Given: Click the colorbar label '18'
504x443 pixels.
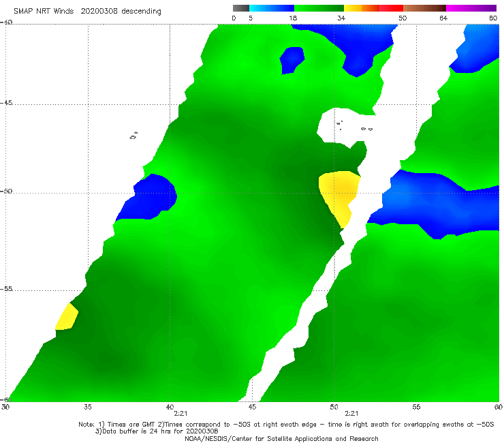Looking at the screenshot, I should click(x=293, y=18).
